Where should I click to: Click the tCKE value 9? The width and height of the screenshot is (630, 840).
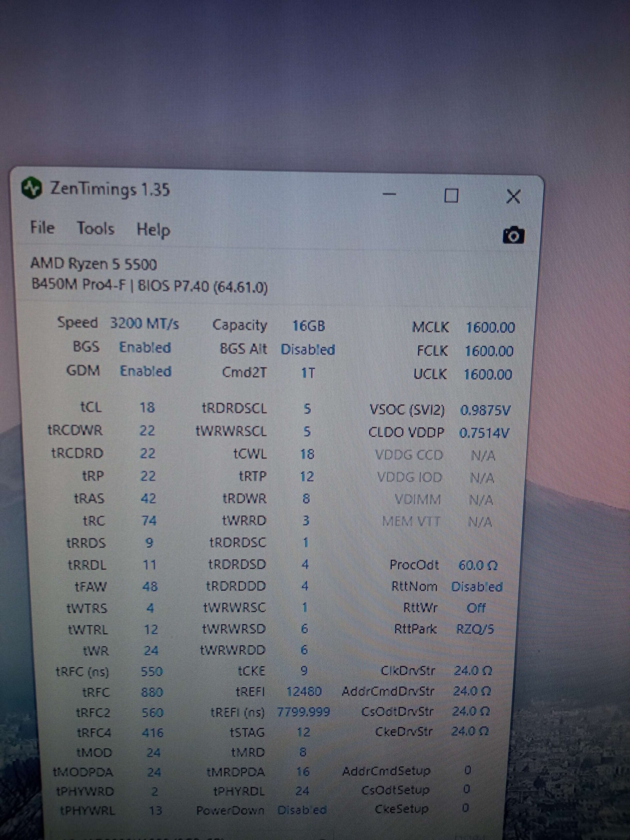tap(304, 671)
